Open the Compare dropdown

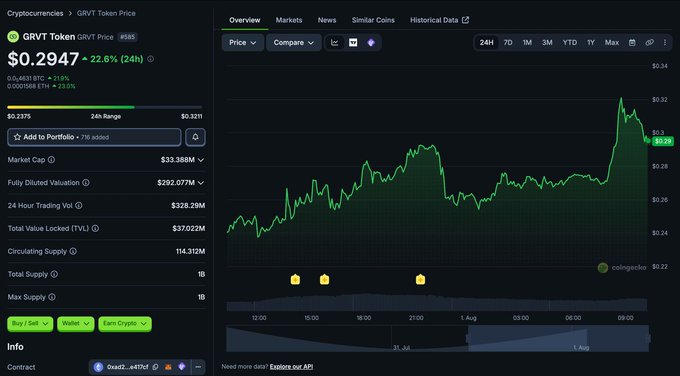pyautogui.click(x=294, y=43)
